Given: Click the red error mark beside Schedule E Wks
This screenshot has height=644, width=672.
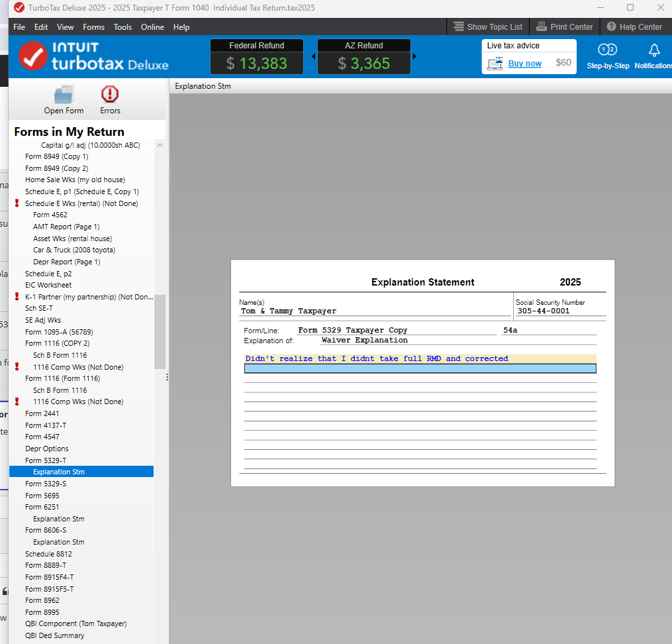Looking at the screenshot, I should (17, 203).
